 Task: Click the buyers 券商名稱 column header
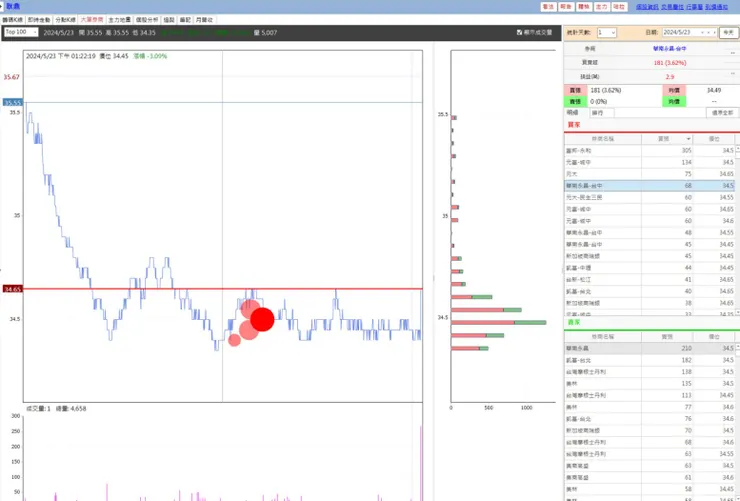coord(603,139)
